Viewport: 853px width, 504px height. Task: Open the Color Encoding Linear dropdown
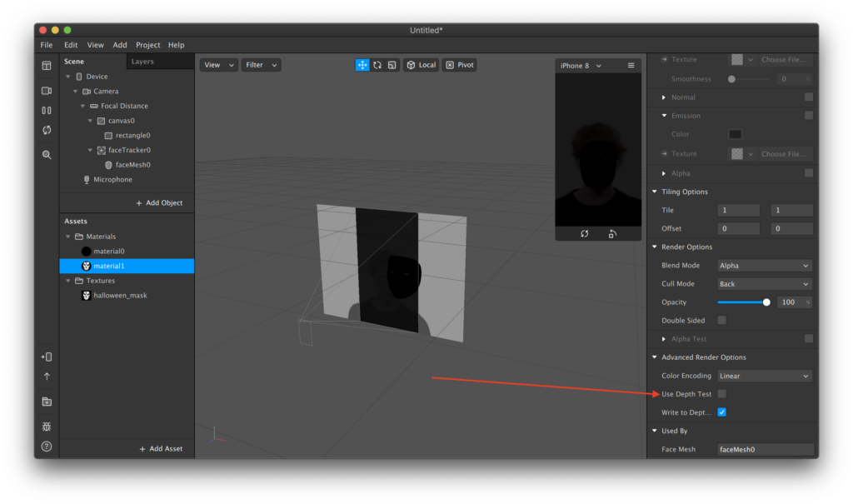click(x=765, y=376)
